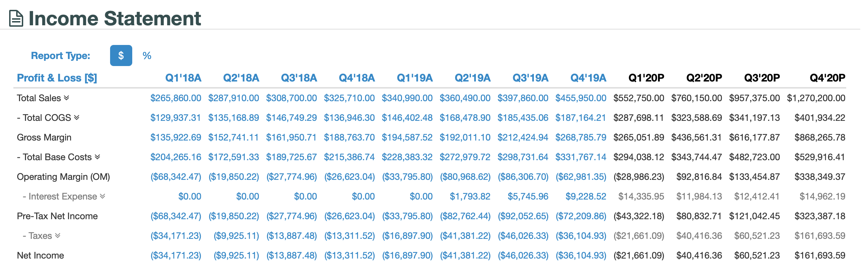Screen dimensions: 868x274
Task: Click the Gross Margin row label
Action: pos(45,137)
